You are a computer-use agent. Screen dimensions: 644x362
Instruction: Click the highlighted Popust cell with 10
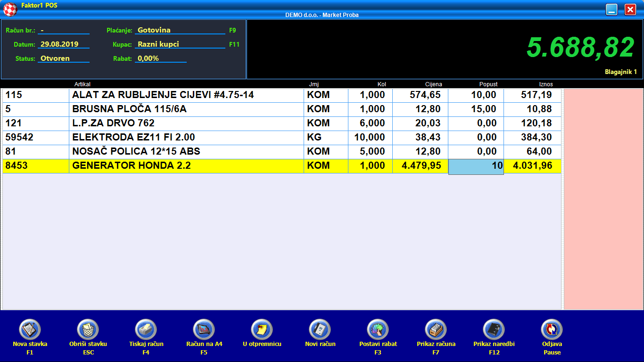click(x=476, y=166)
